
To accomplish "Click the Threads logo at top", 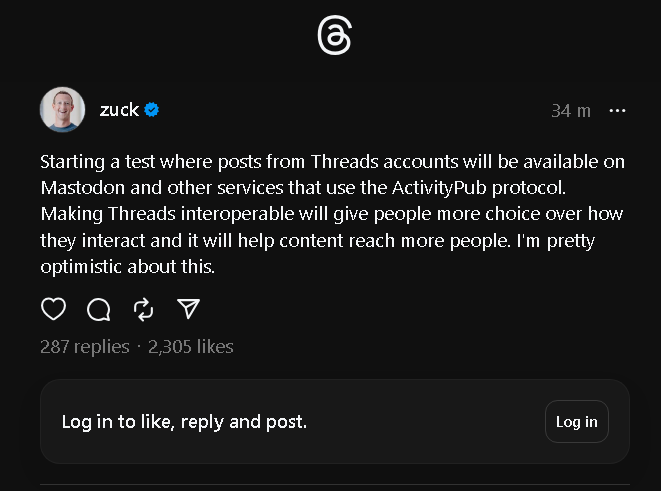I will [x=334, y=37].
